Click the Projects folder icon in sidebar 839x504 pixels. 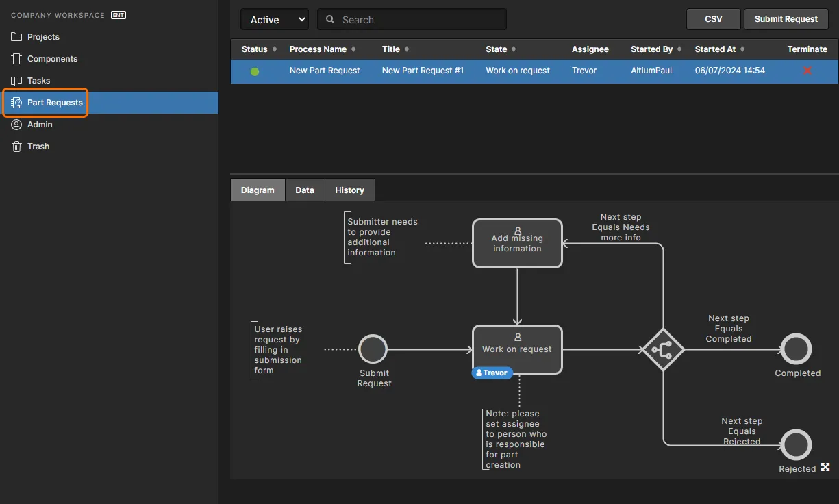click(x=16, y=37)
